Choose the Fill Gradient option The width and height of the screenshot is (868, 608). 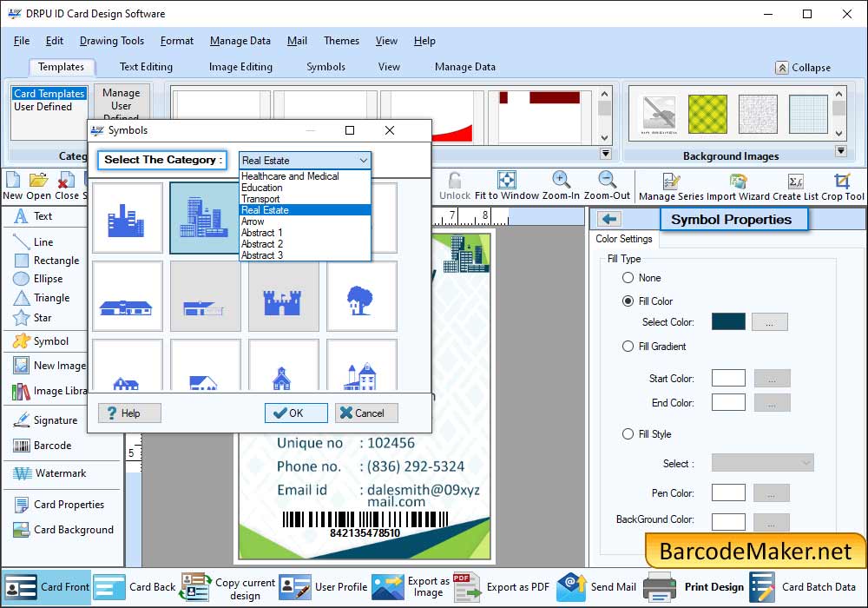coord(628,347)
